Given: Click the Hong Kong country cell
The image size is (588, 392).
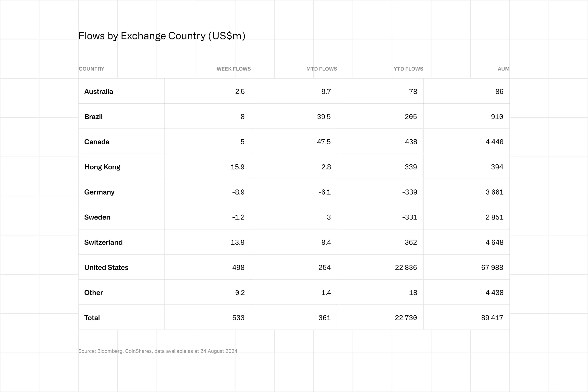Looking at the screenshot, I should [102, 167].
